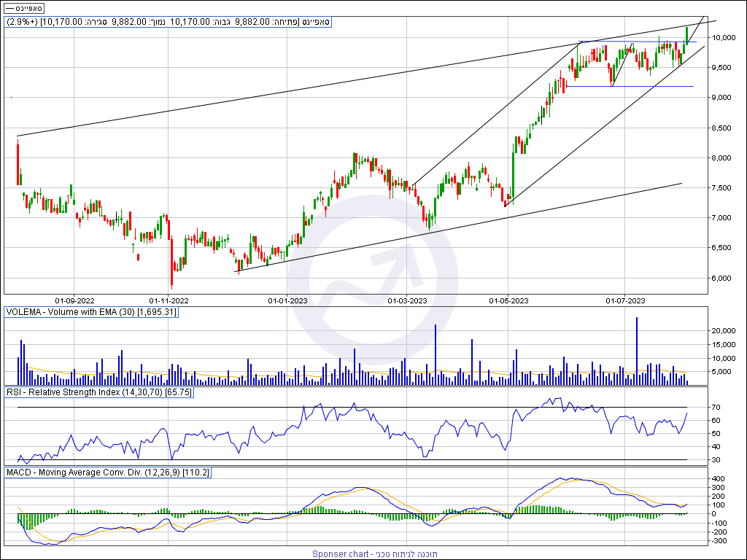Select the 400 value on the MACD axis

(718, 478)
